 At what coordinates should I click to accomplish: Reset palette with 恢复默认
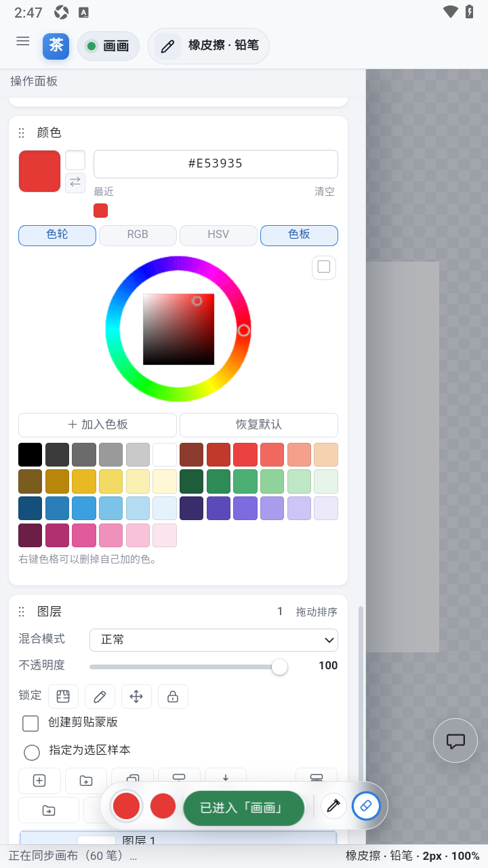pos(259,425)
